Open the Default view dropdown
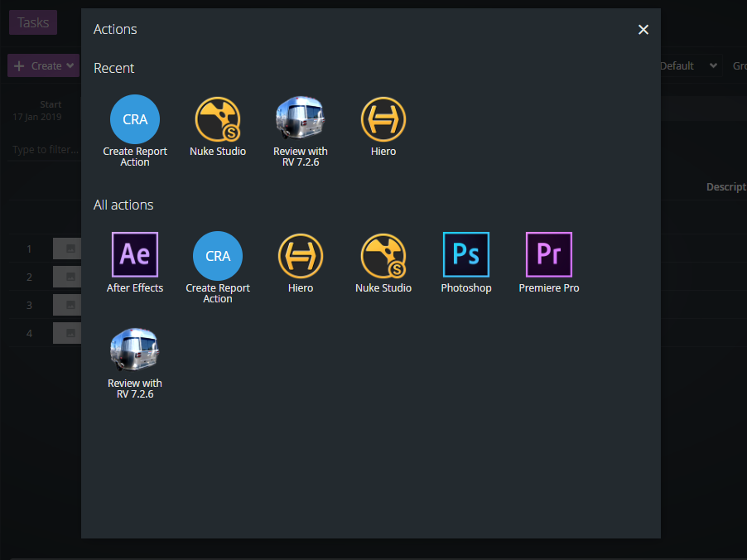Image resolution: width=747 pixels, height=560 pixels. point(688,65)
